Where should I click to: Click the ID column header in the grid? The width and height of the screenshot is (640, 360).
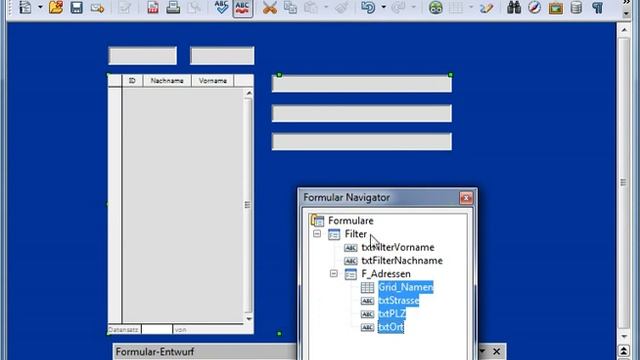[x=132, y=81]
